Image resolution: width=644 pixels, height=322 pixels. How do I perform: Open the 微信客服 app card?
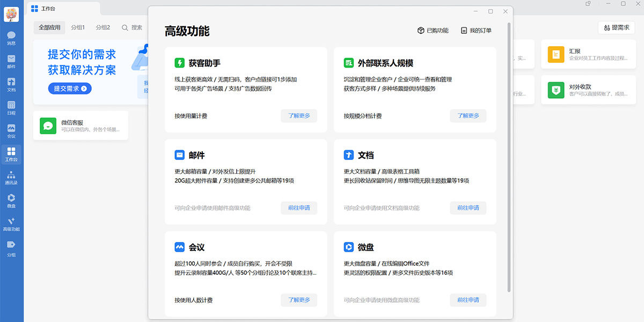point(80,126)
